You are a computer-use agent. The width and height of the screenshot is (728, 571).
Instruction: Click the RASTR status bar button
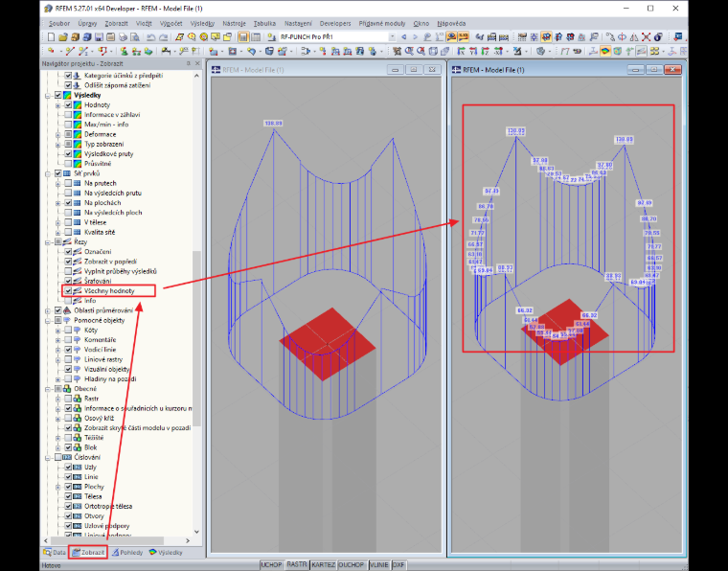point(297,565)
